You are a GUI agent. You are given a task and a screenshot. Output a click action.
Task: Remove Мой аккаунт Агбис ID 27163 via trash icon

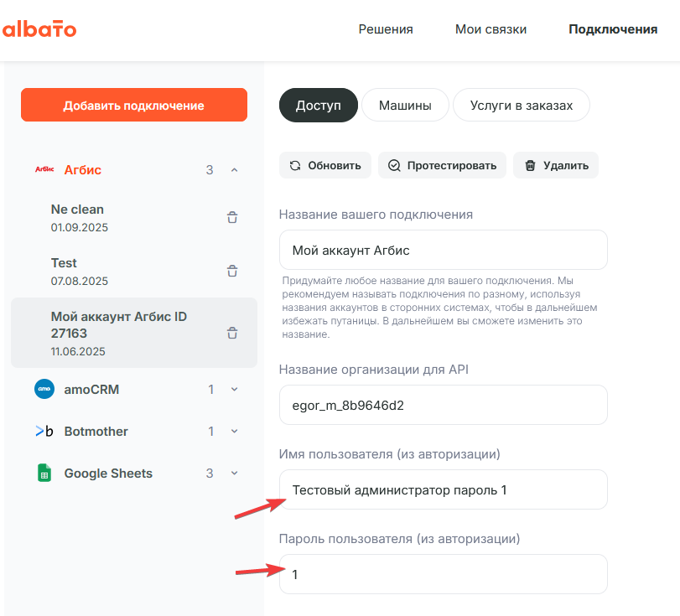tap(232, 333)
